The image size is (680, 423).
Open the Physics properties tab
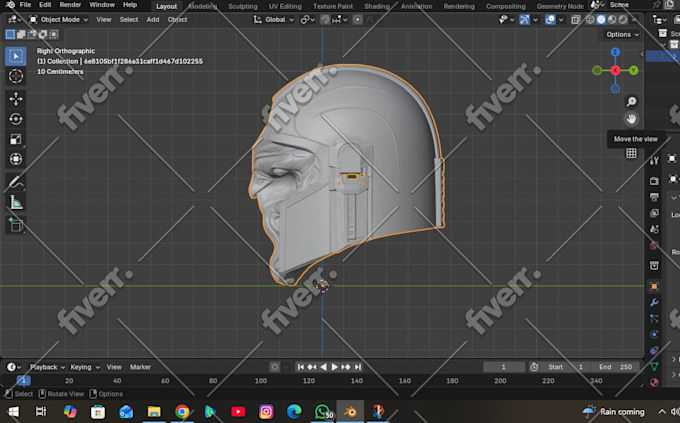pyautogui.click(x=654, y=334)
